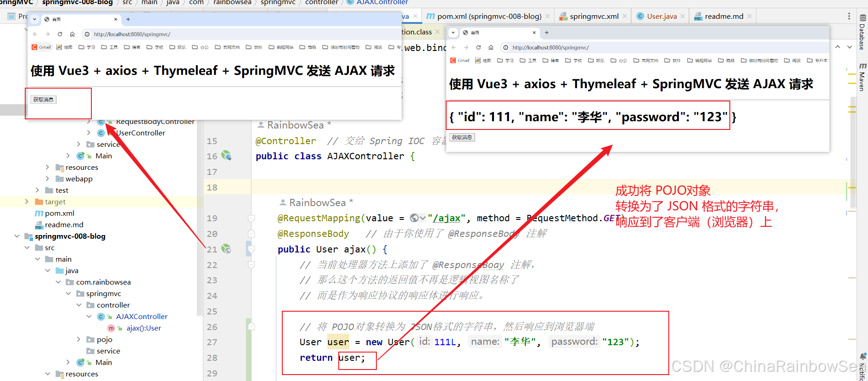Toggle code fold marker at line 19
Viewport: 868px width, 381px height.
click(251, 218)
